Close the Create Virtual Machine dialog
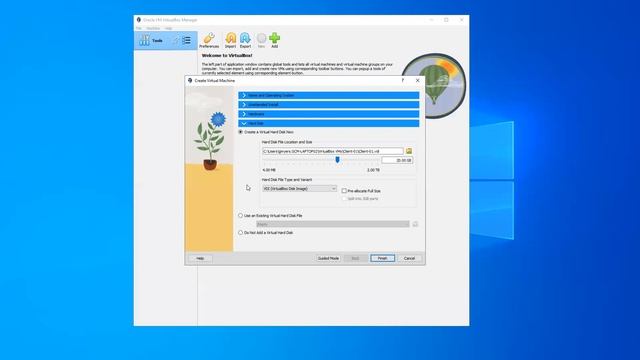Screen dimensions: 640x360 point(417,80)
